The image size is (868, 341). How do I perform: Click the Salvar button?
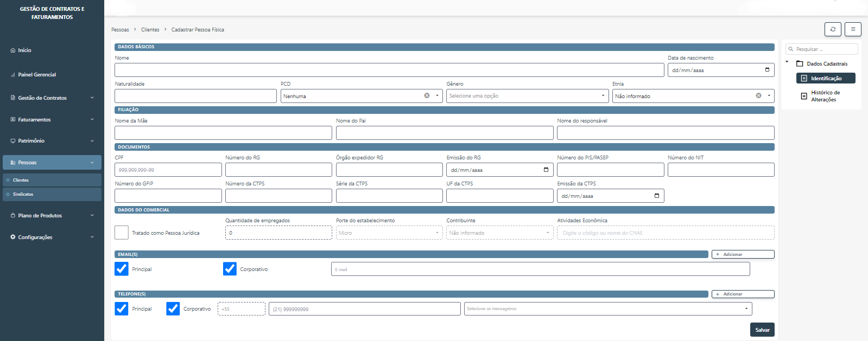762,330
